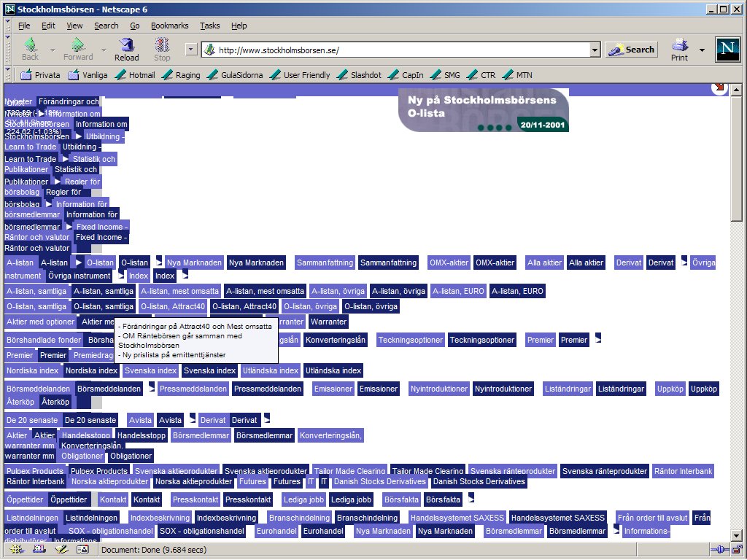Open the Tasks menu
The image size is (747, 560).
tap(209, 26)
